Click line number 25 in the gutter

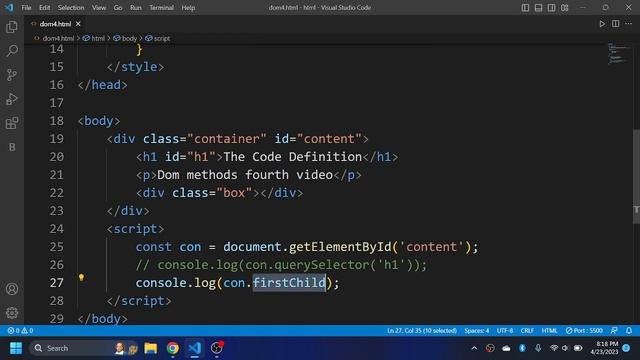point(57,247)
